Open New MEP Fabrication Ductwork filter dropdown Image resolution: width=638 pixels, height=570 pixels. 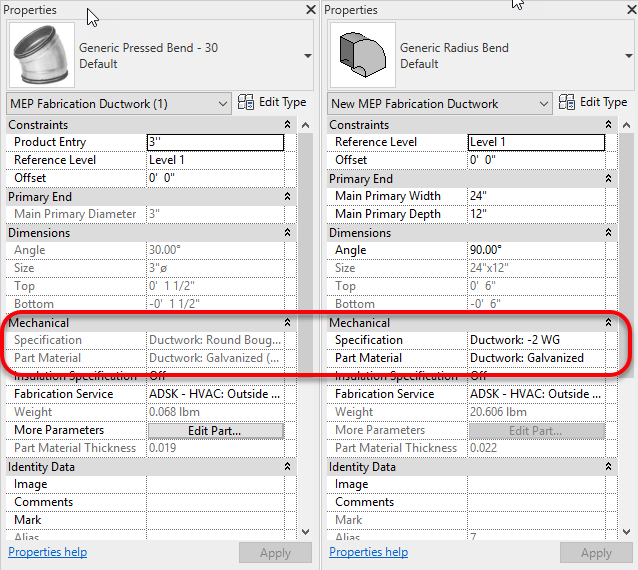tap(543, 103)
